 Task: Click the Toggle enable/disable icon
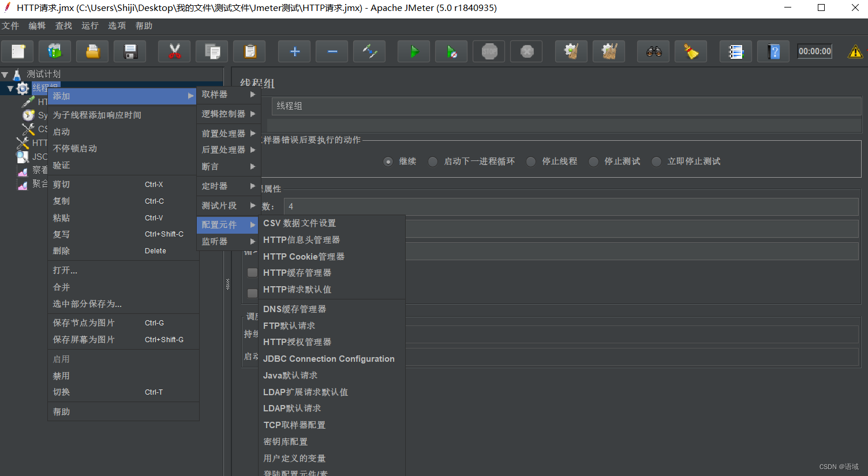pyautogui.click(x=369, y=51)
